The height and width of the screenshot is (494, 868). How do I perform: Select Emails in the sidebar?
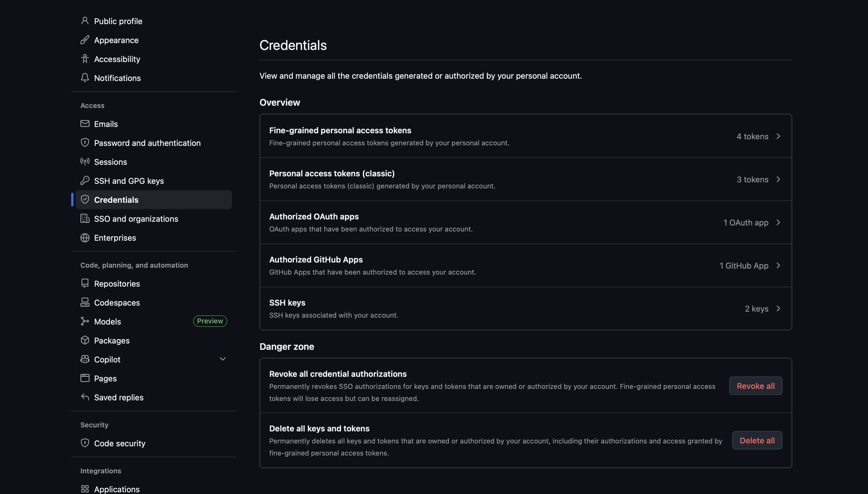coord(154,124)
